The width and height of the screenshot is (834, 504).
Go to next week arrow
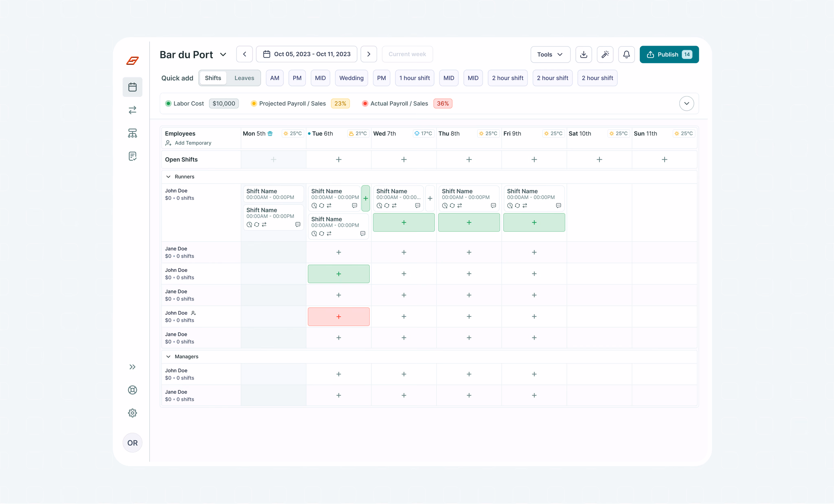click(369, 54)
